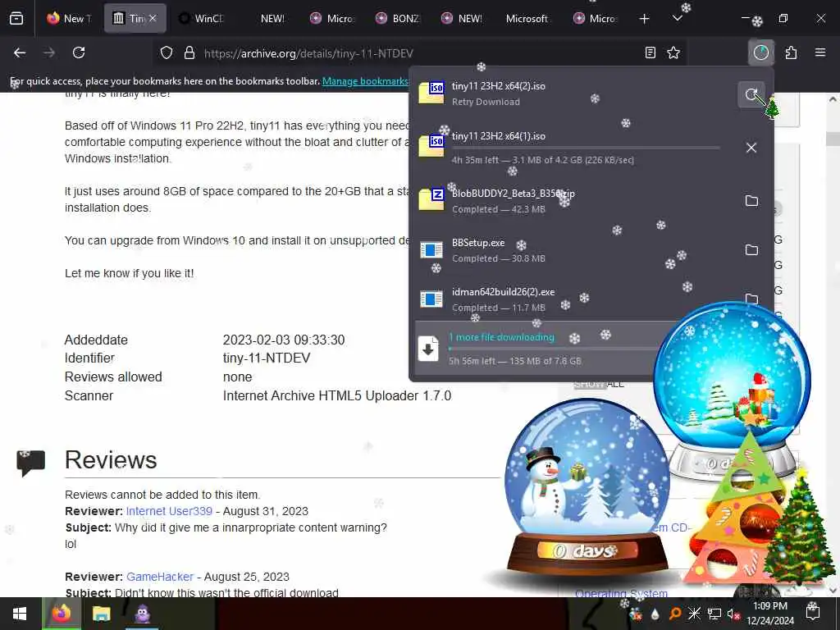
Task: Go back to the previous page
Action: pyautogui.click(x=20, y=52)
